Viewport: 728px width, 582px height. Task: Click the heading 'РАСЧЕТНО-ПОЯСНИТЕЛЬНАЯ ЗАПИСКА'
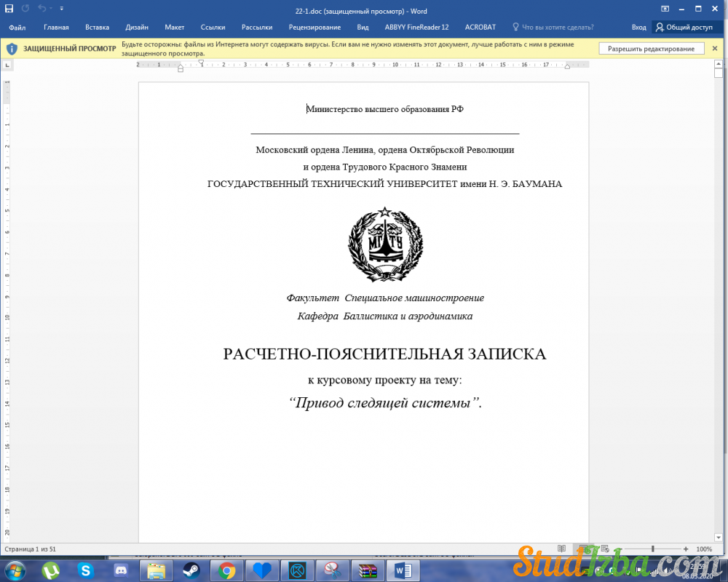pyautogui.click(x=384, y=354)
